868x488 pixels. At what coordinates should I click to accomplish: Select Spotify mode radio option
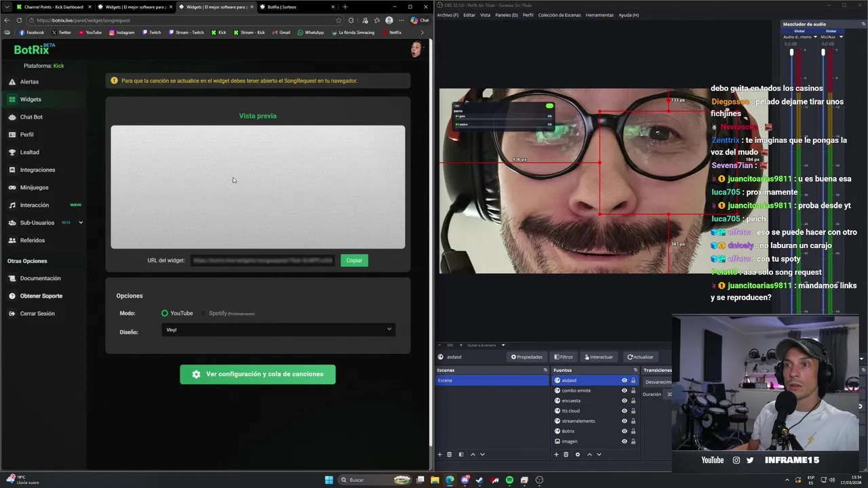click(203, 313)
